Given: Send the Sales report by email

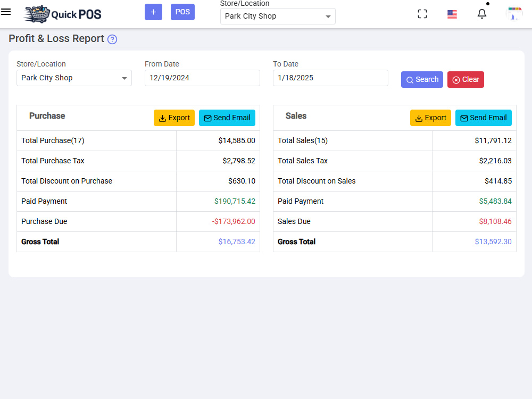Looking at the screenshot, I should click(x=484, y=118).
